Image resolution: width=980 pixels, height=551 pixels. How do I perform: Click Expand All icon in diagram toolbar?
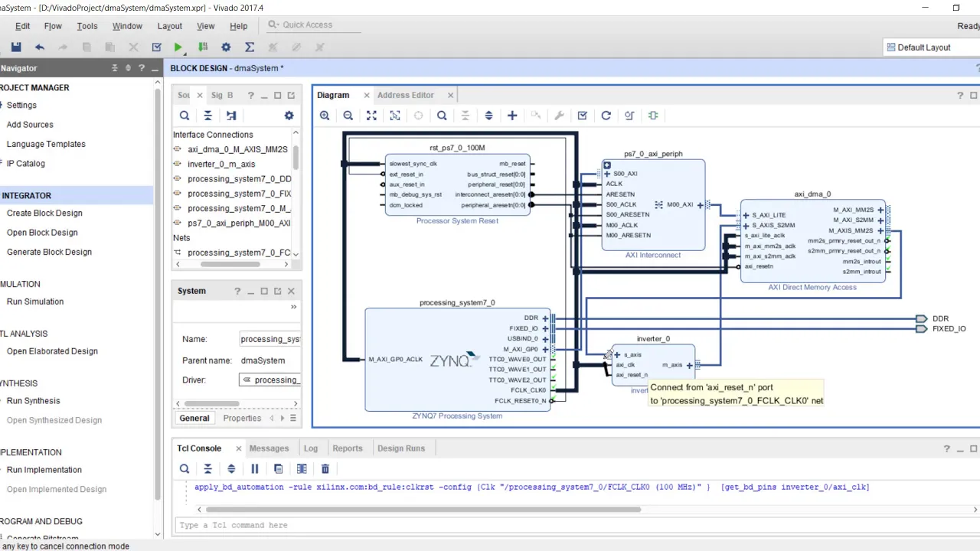point(488,116)
